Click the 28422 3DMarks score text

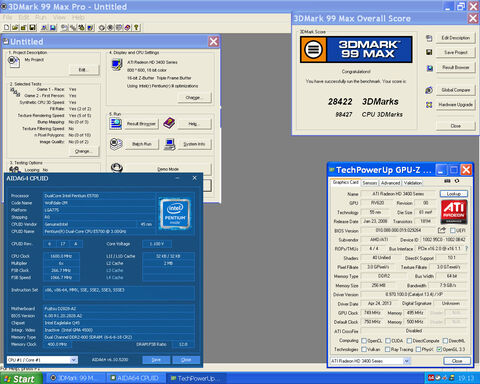[363, 102]
